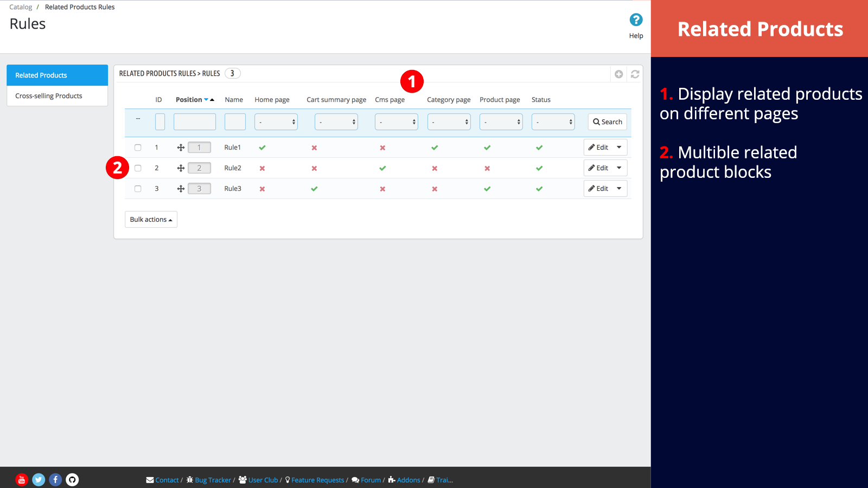Edit Rule2
Viewport: 868px width, 488px height.
pos(598,168)
